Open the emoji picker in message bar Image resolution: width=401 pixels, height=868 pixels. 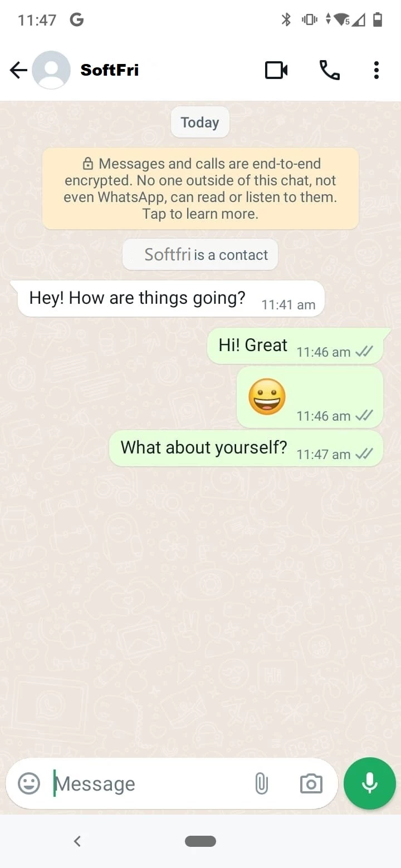pos(29,783)
